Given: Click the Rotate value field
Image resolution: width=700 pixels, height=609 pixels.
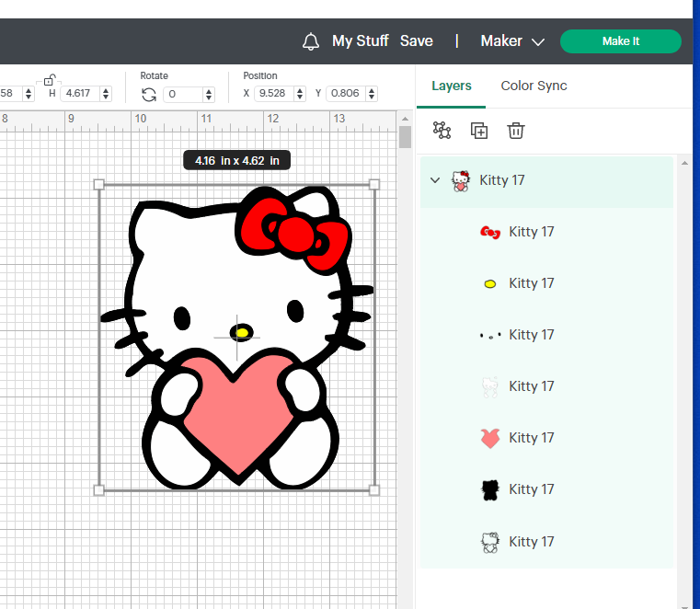Looking at the screenshot, I should pyautogui.click(x=183, y=94).
